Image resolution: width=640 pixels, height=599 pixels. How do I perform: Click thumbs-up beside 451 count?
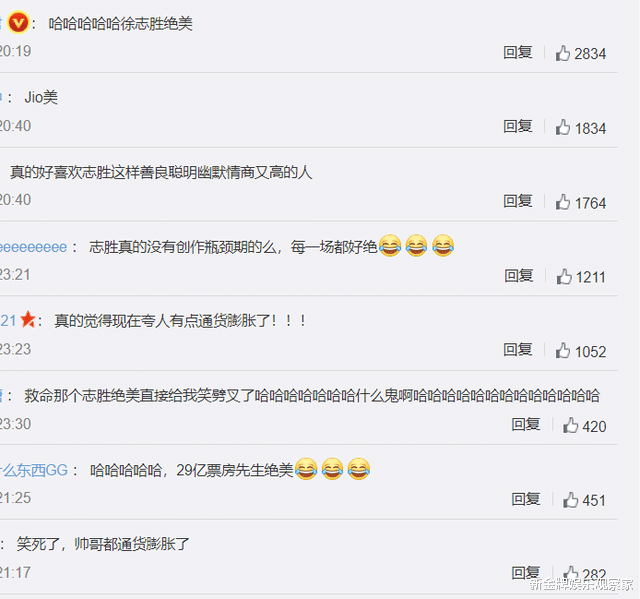click(570, 500)
